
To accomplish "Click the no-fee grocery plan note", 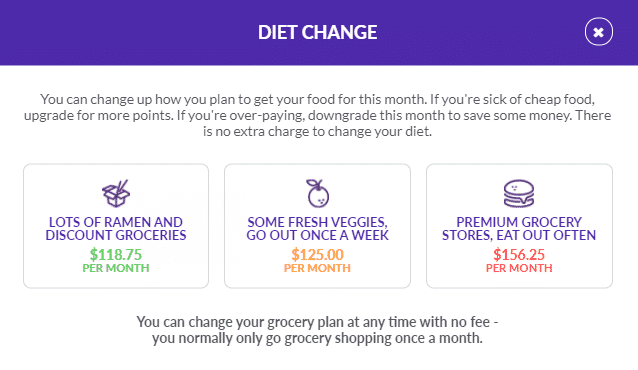I will [x=317, y=330].
